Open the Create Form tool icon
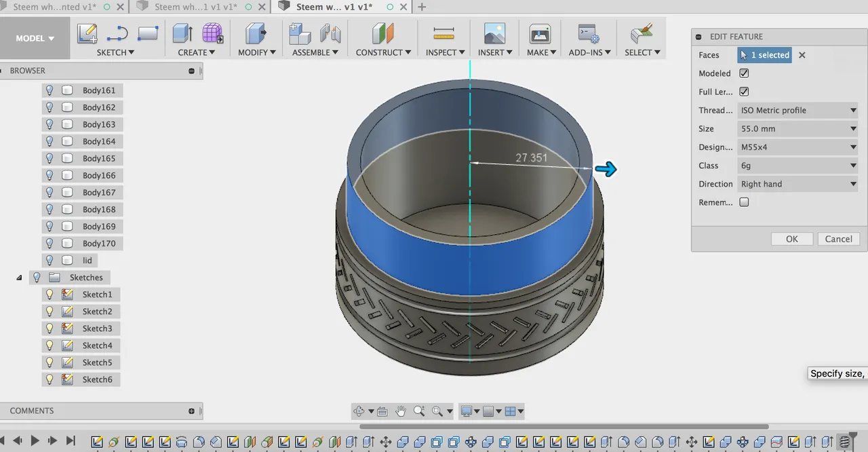 pyautogui.click(x=213, y=33)
